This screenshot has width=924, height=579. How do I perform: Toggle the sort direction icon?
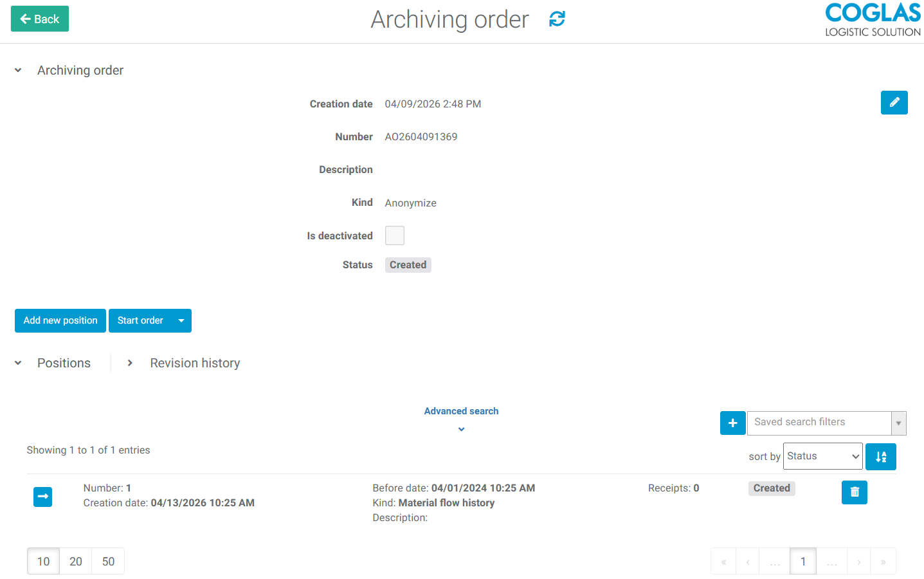coord(880,456)
